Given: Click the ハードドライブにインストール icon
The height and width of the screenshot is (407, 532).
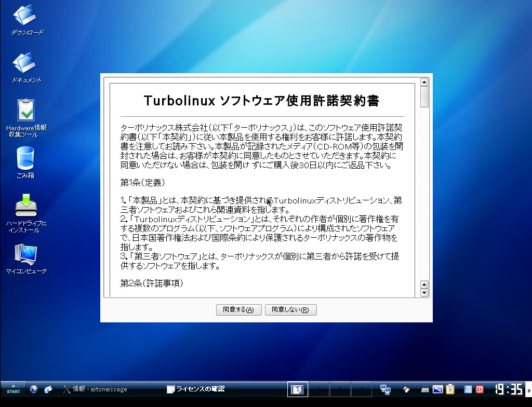Looking at the screenshot, I should coord(26,206).
